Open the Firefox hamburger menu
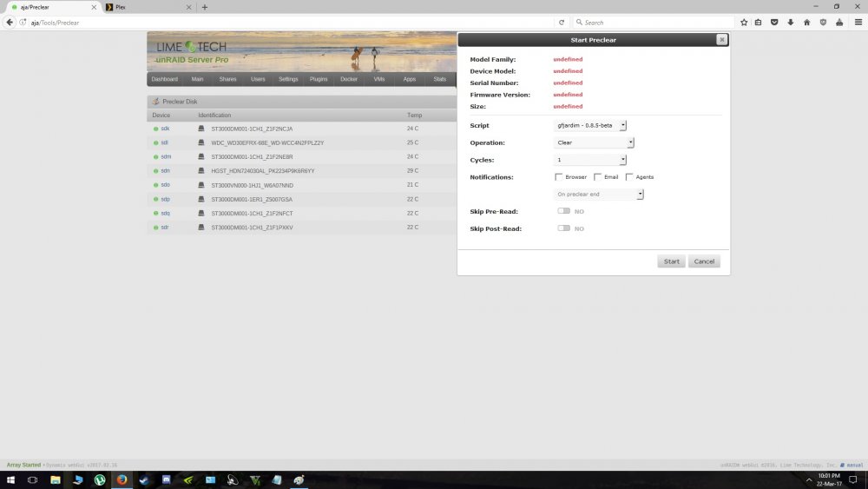 click(x=858, y=23)
